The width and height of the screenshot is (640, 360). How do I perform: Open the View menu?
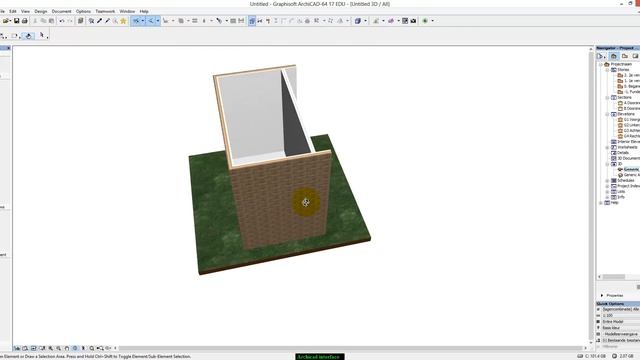(25, 11)
